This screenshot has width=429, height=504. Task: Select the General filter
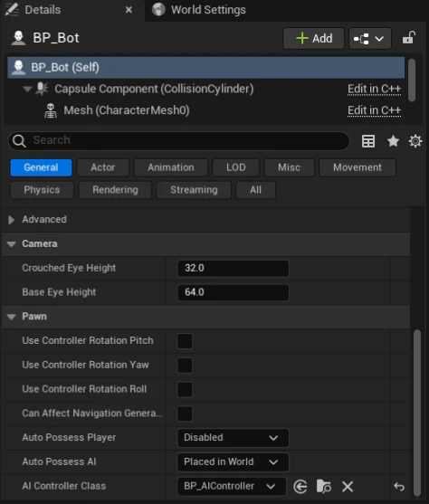[41, 167]
